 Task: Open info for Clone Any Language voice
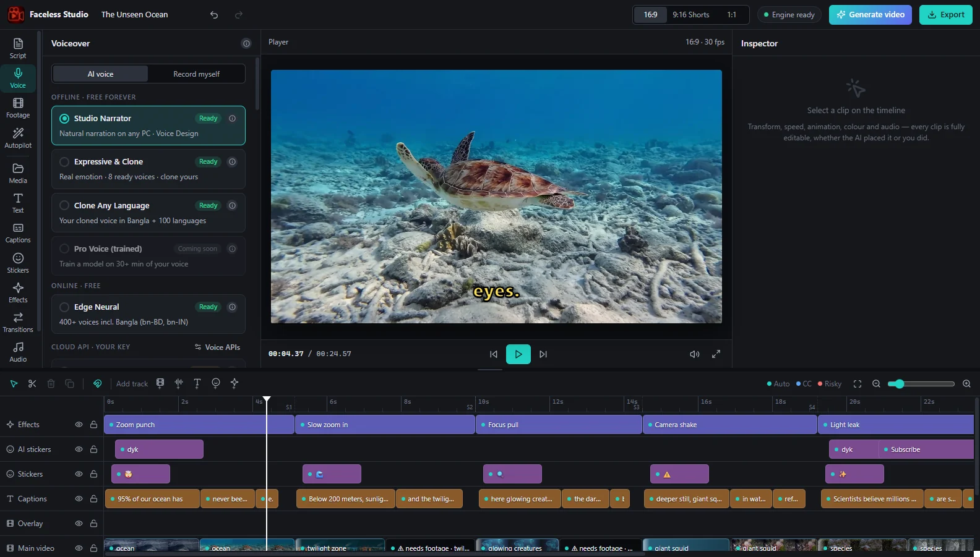pos(233,206)
